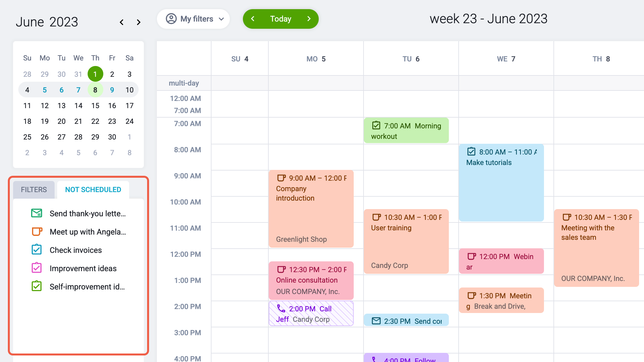Select the NOT SCHEDULED tab
Viewport: 644px width, 362px height.
point(93,190)
